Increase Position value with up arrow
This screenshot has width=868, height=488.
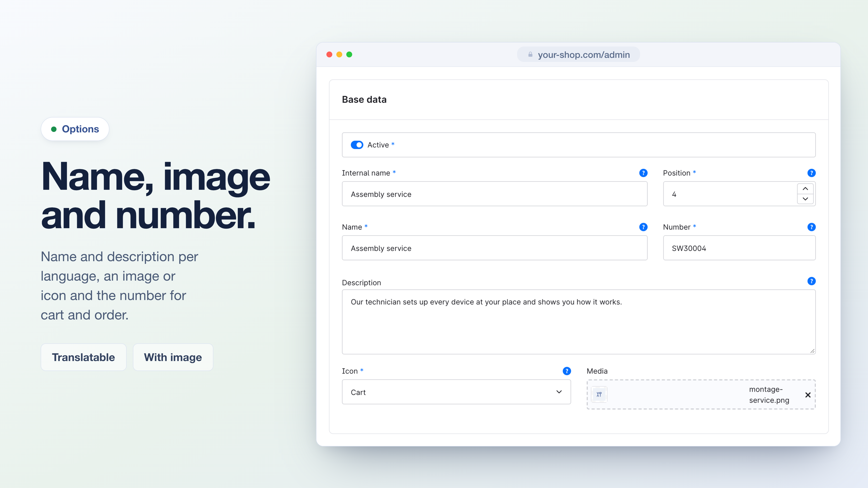point(805,189)
